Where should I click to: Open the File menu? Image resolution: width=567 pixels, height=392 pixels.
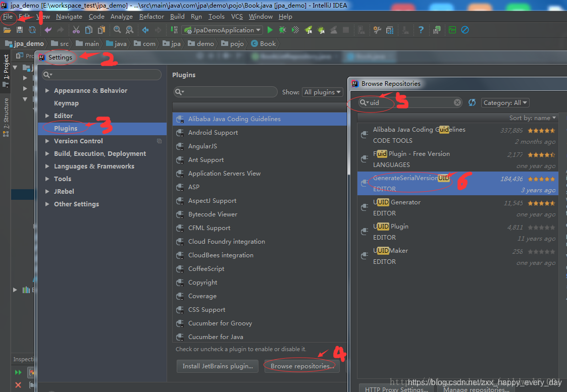click(x=8, y=17)
